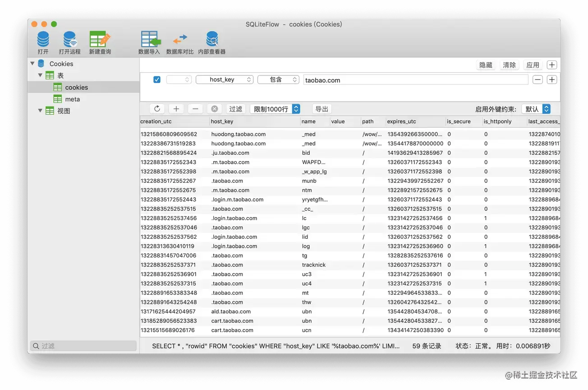588x390 pixels.
Task: Click the 清除 clear filters button
Action: click(509, 65)
